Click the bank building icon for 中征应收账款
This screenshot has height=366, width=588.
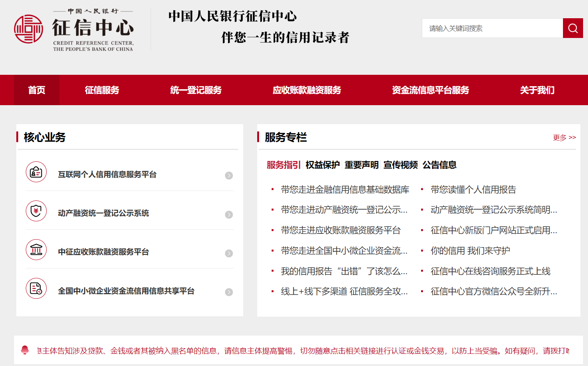[36, 249]
